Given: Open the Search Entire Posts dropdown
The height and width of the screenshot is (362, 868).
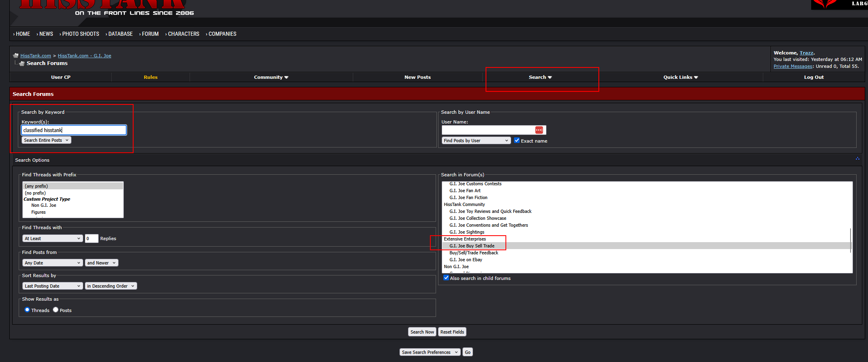Looking at the screenshot, I should pyautogui.click(x=46, y=140).
